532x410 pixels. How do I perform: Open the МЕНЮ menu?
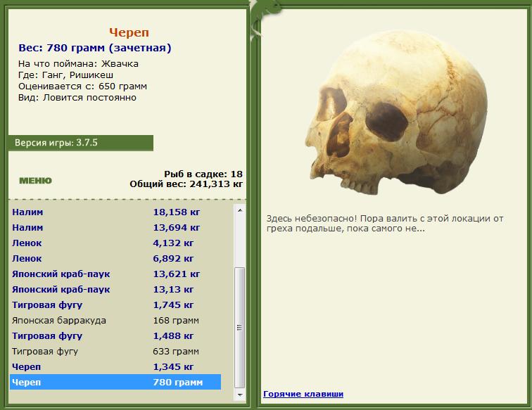[35, 181]
